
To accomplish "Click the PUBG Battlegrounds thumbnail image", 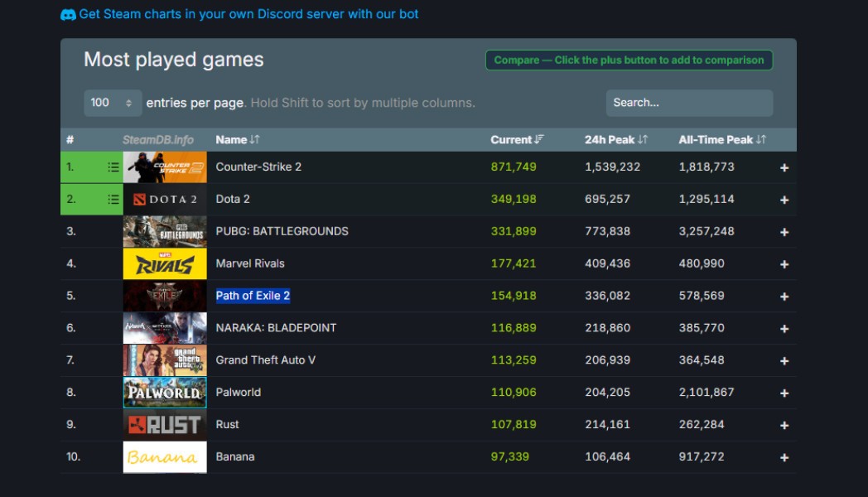I will (x=165, y=231).
